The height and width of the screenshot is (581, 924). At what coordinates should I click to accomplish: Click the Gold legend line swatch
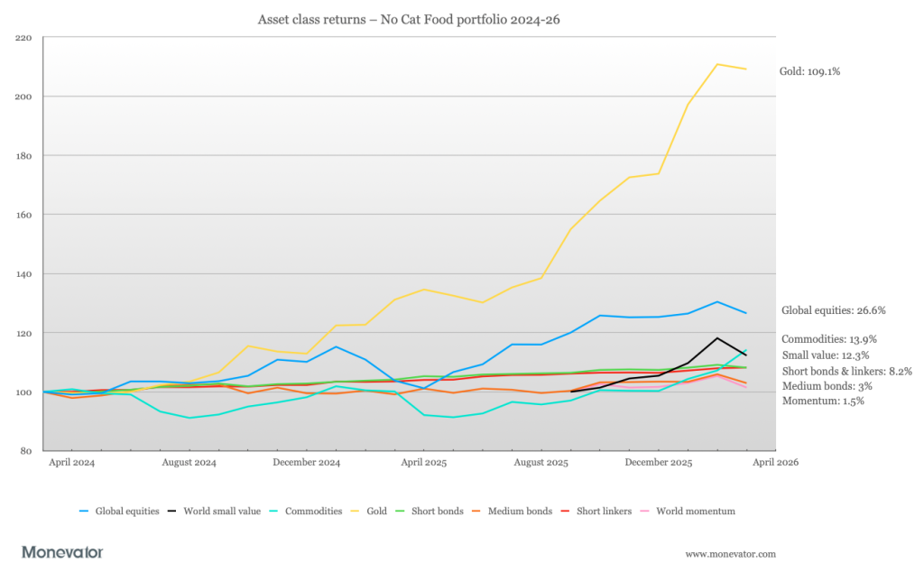(355, 512)
